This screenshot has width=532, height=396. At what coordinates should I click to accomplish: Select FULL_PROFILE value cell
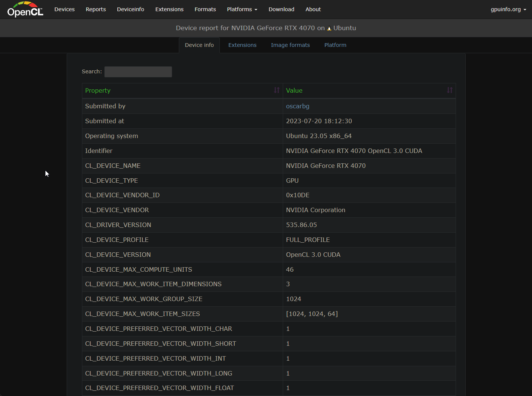369,240
